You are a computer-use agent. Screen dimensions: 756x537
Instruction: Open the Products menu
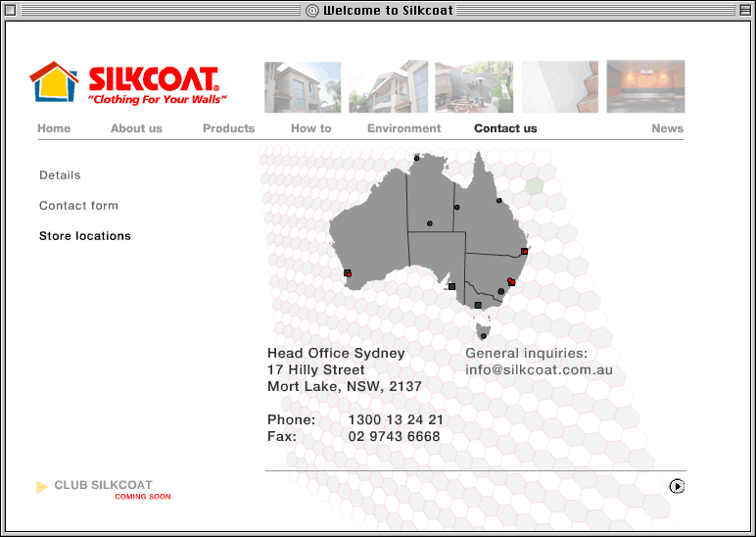point(228,128)
